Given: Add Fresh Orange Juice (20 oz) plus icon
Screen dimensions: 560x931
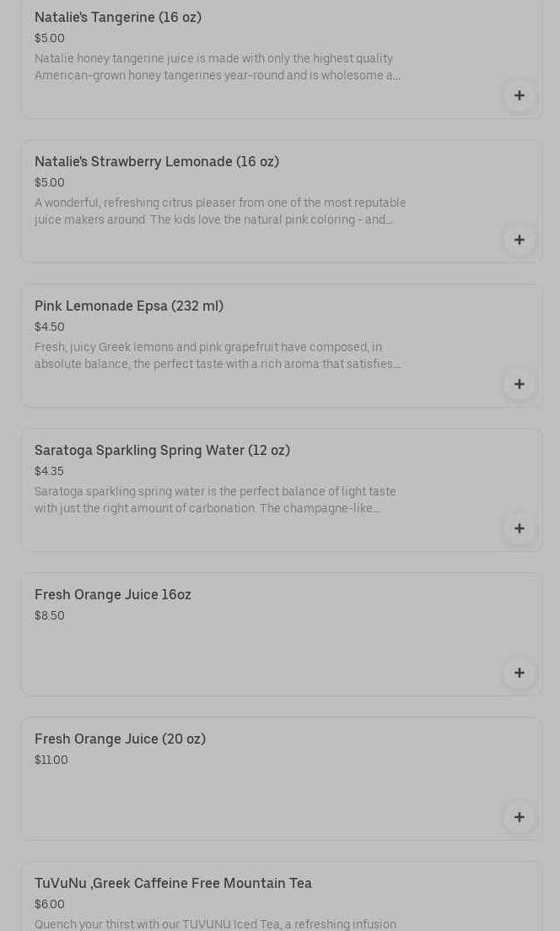Looking at the screenshot, I should click(519, 817).
